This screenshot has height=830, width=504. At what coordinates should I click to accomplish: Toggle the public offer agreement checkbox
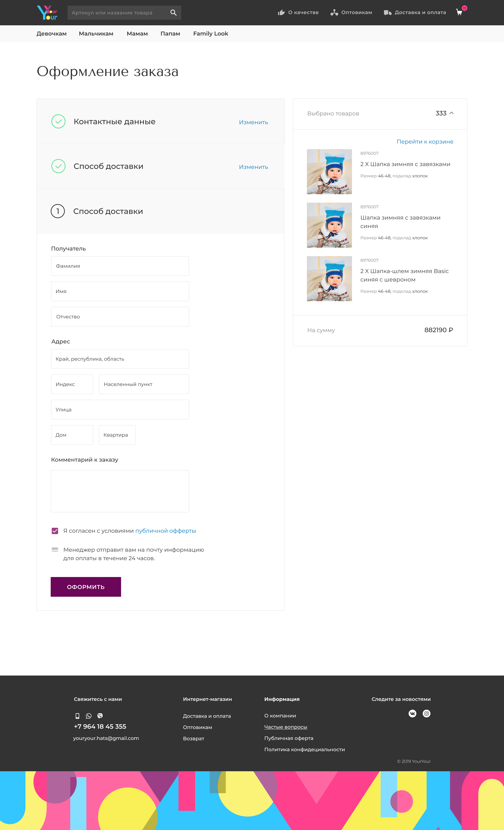(55, 531)
